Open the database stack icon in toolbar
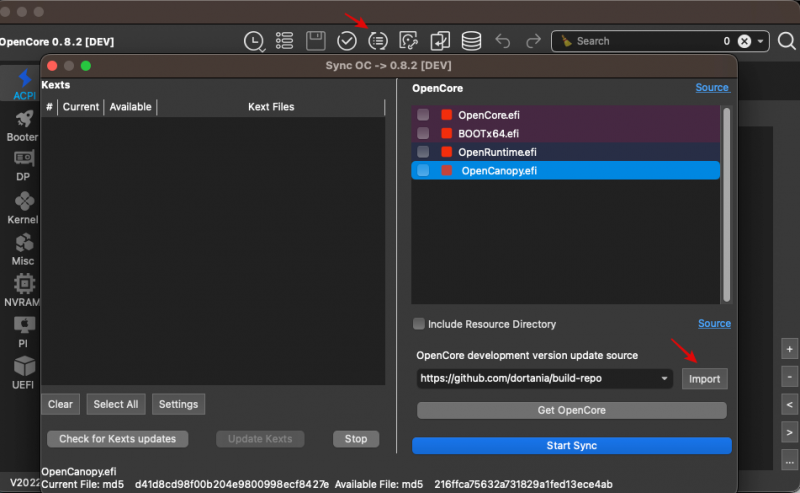 470,41
